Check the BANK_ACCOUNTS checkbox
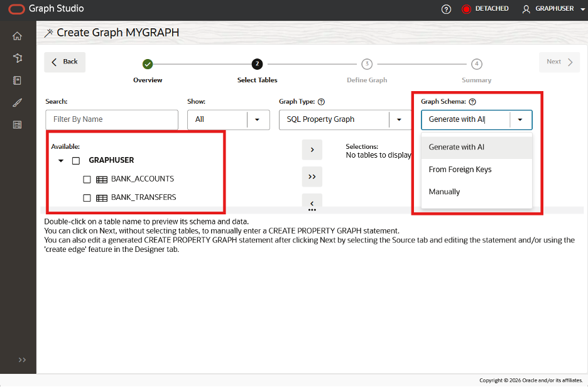The image size is (588, 387). coord(87,179)
